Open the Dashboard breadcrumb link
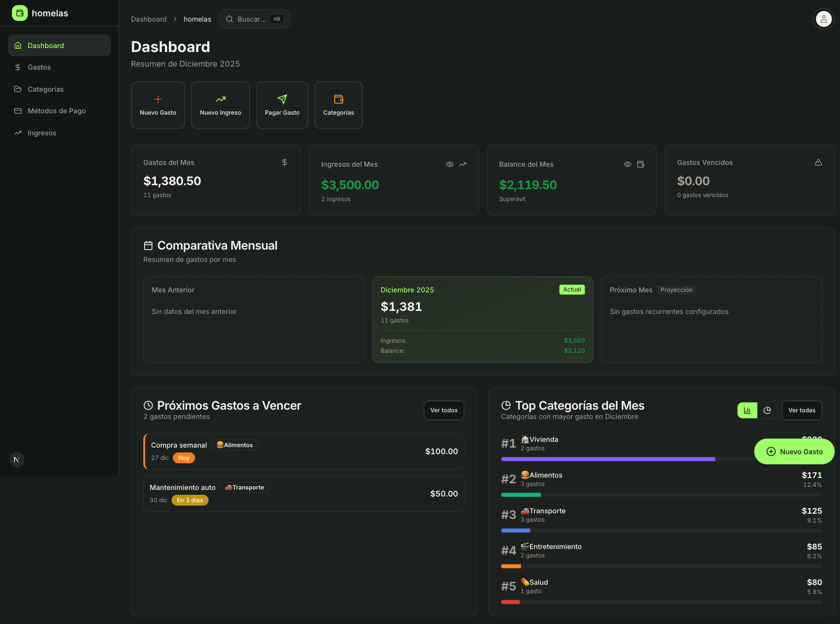The width and height of the screenshot is (840, 624). point(149,19)
